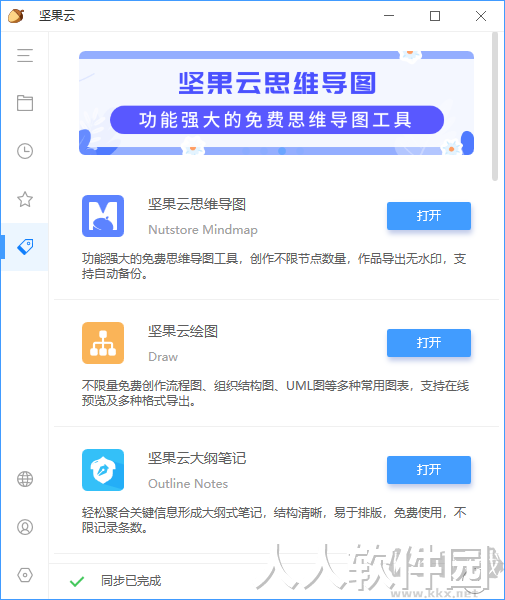
Task: Close the 坚果云 window
Action: pyautogui.click(x=481, y=16)
